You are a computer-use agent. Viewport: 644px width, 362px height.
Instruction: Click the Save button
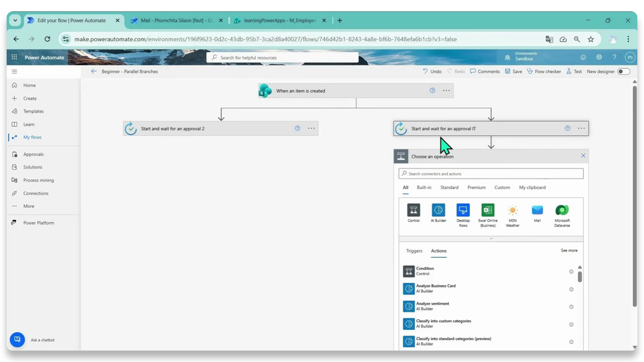click(514, 72)
